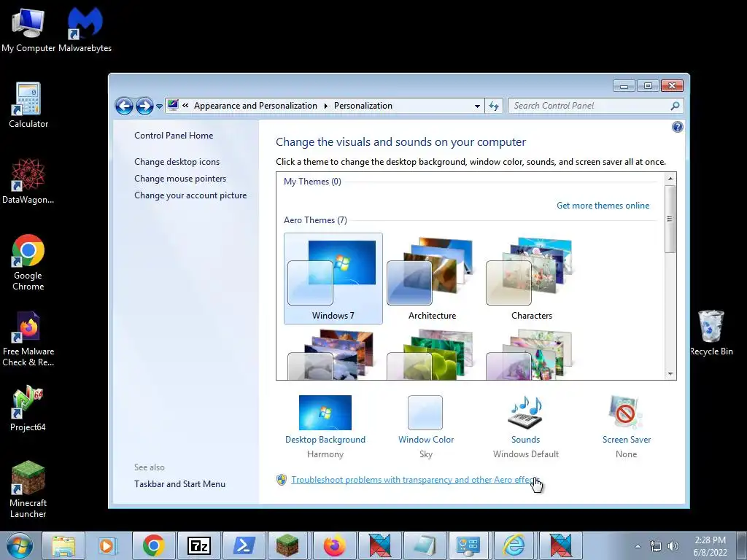
Task: Go forward in Control Panel
Action: 144,106
